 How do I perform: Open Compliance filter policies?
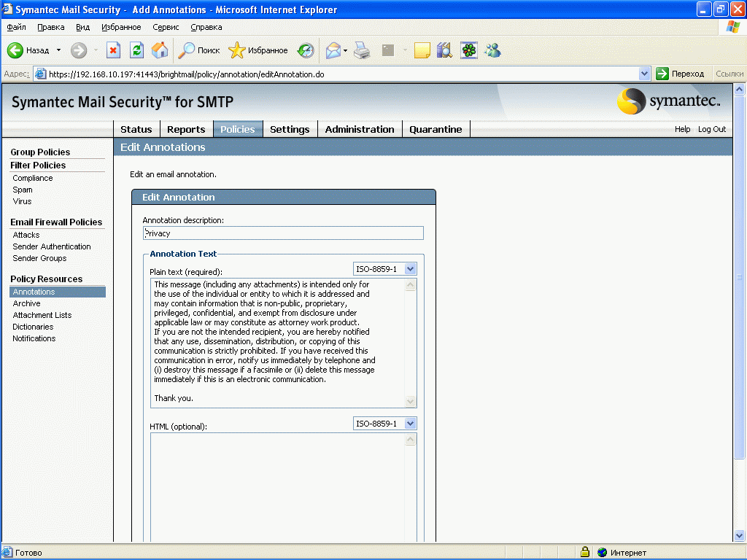(x=33, y=178)
